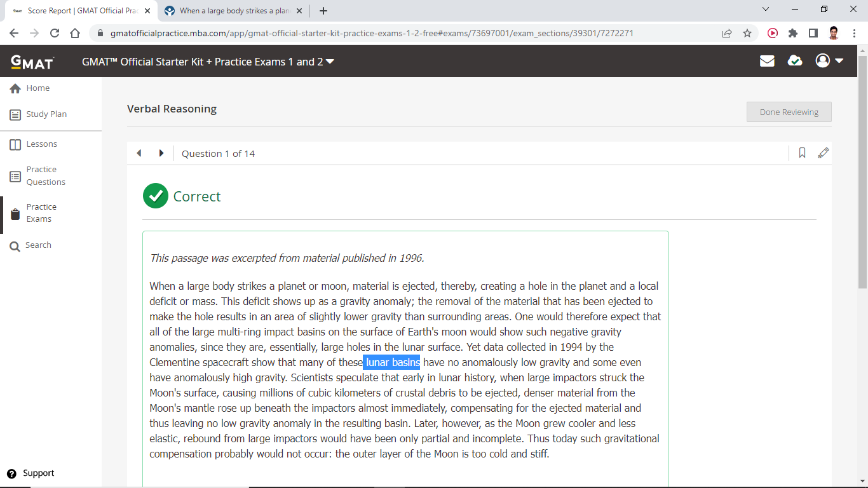Click the GMAT logo
This screenshot has width=868, height=488.
pyautogui.click(x=32, y=62)
